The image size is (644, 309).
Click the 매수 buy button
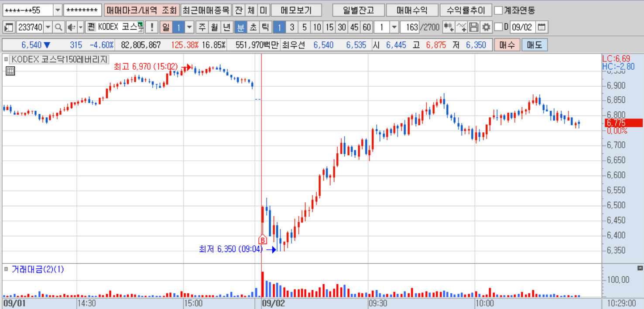(x=507, y=45)
